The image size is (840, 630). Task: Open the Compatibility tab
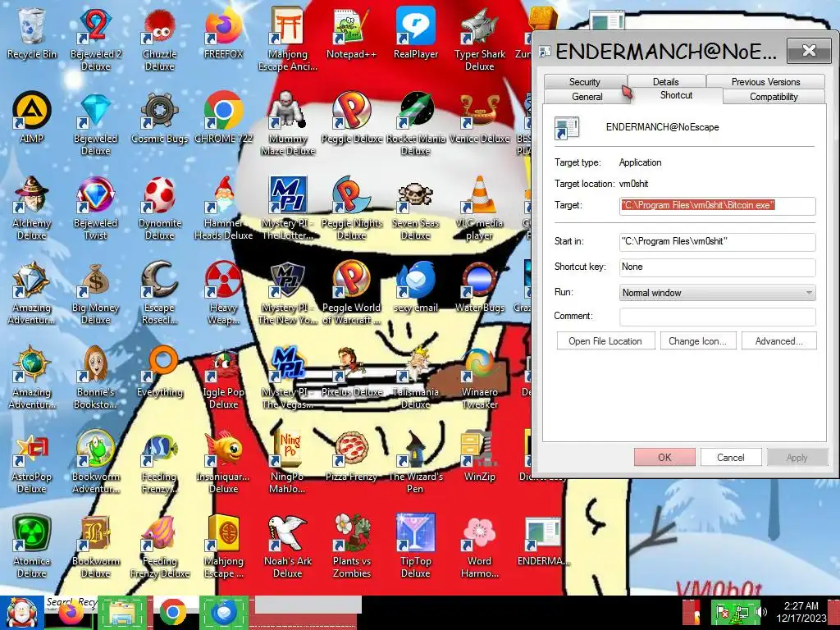click(x=774, y=97)
